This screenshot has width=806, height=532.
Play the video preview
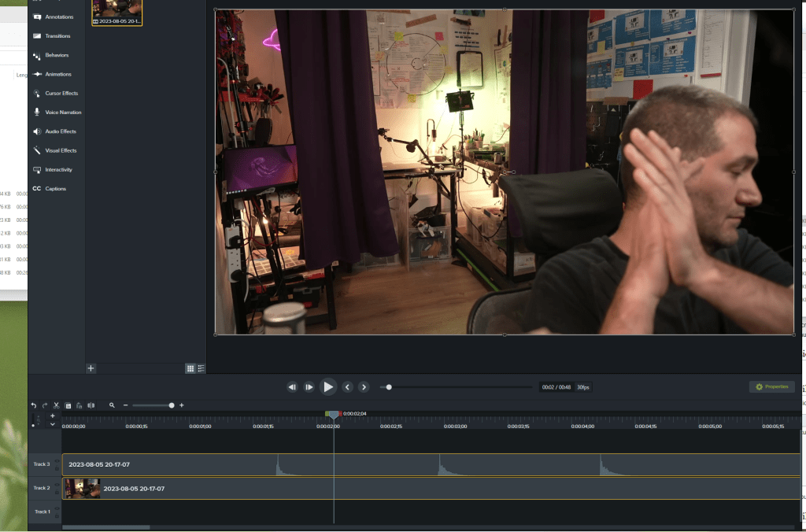328,387
